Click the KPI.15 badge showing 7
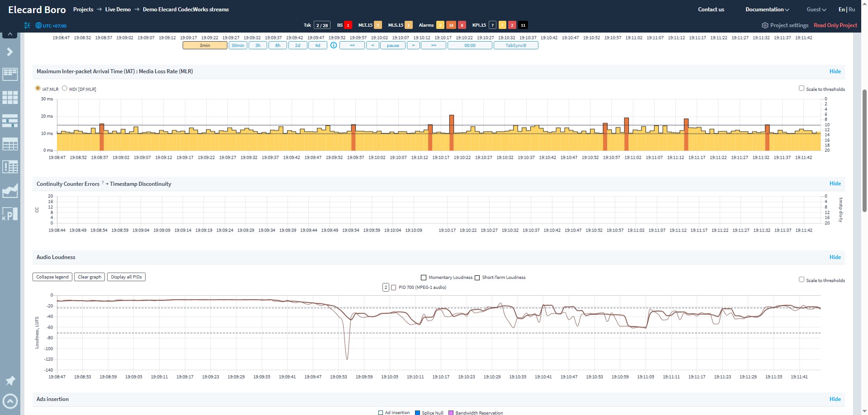868x415 pixels. click(x=493, y=25)
